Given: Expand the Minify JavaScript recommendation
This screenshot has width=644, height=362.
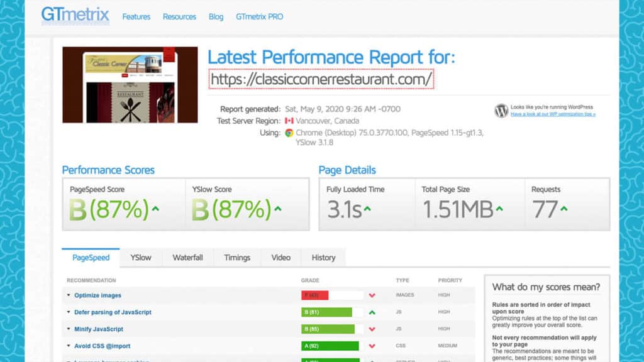Looking at the screenshot, I should pyautogui.click(x=98, y=329).
